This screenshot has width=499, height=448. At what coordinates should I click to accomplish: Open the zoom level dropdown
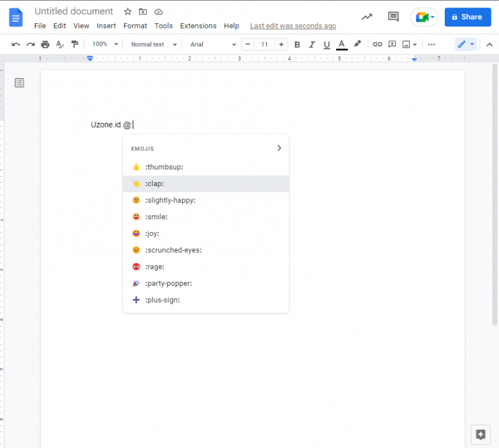coord(105,44)
